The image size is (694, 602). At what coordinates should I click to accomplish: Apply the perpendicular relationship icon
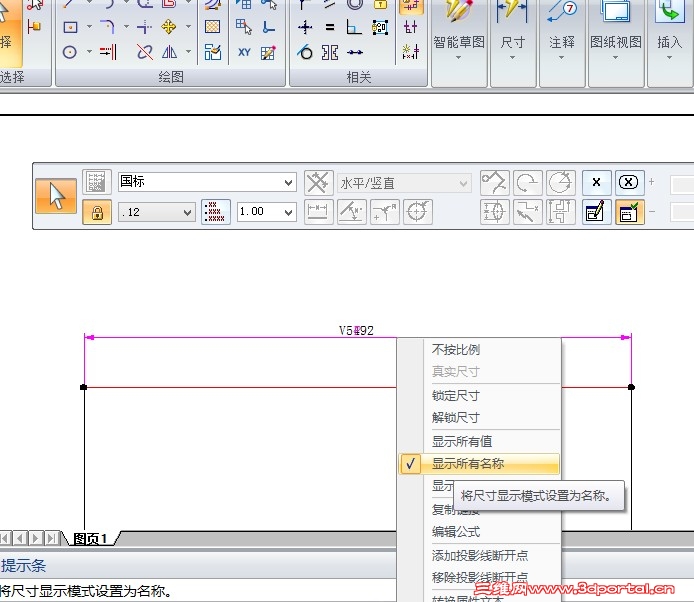point(354,27)
